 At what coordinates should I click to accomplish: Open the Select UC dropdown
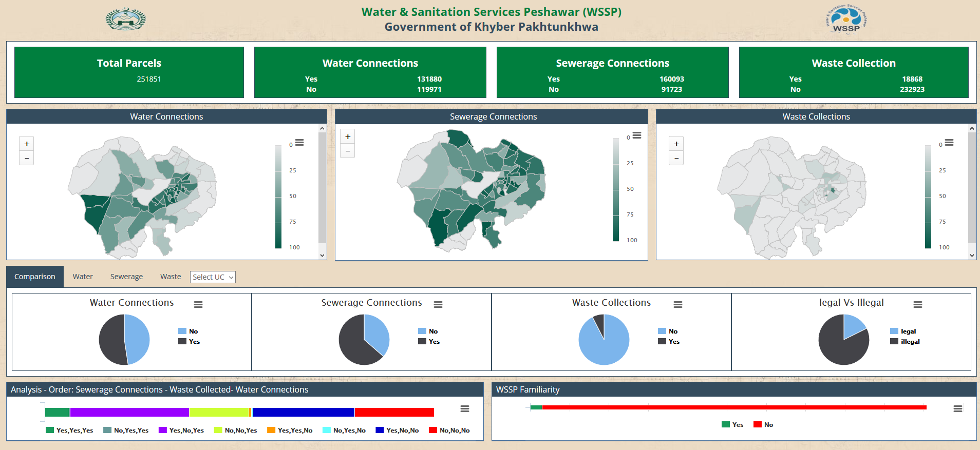[213, 277]
